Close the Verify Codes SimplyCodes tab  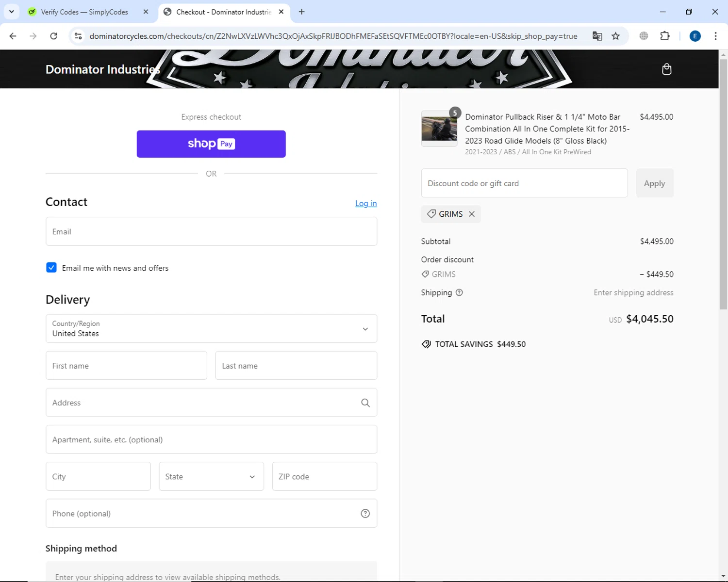(x=146, y=12)
